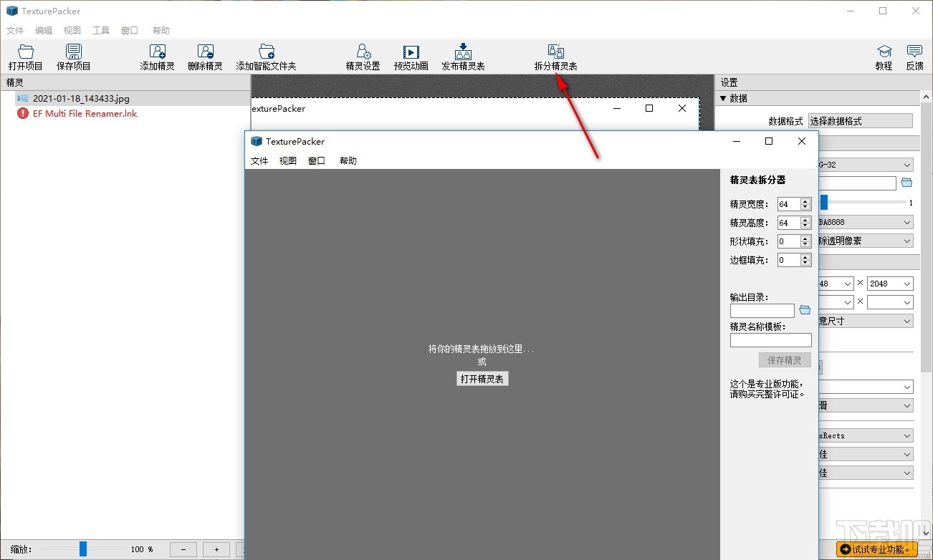Publish sprite sheet with 发布精灵表 icon
The width and height of the screenshot is (933, 560).
pos(463,57)
